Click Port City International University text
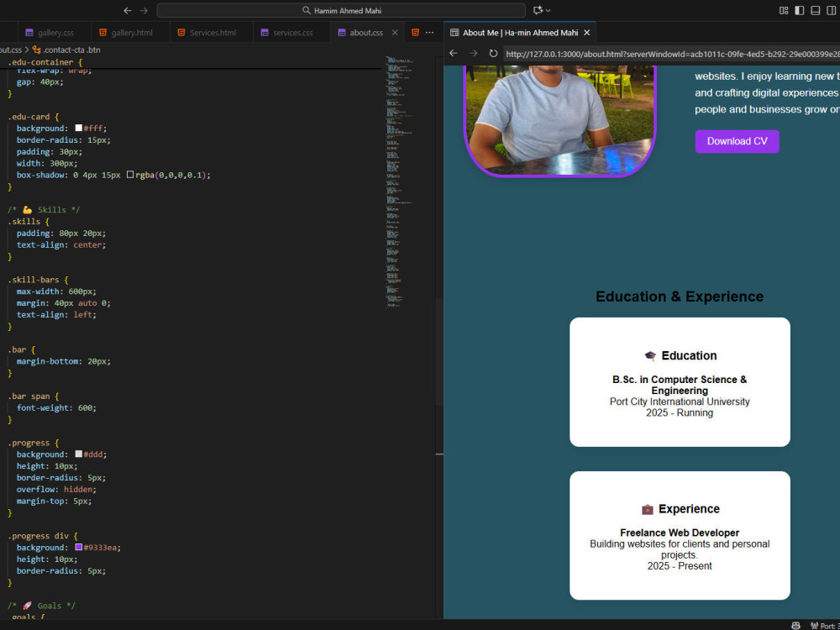Image resolution: width=840 pixels, height=630 pixels. point(680,402)
